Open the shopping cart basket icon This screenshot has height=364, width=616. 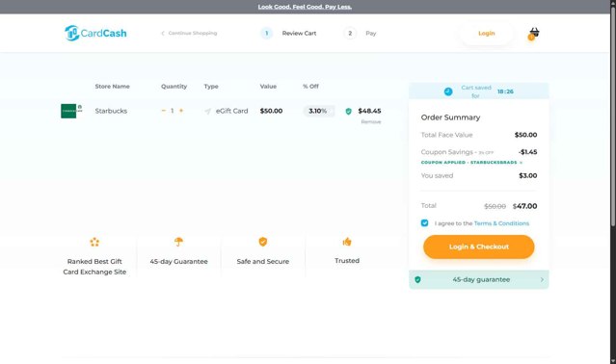[x=534, y=32]
